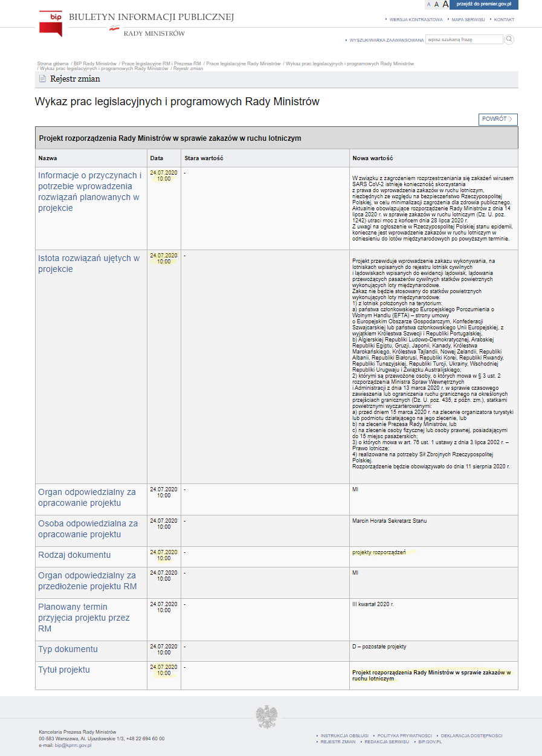542x756 pixels.
Task: Select the largest font size A
Action: (x=445, y=4)
